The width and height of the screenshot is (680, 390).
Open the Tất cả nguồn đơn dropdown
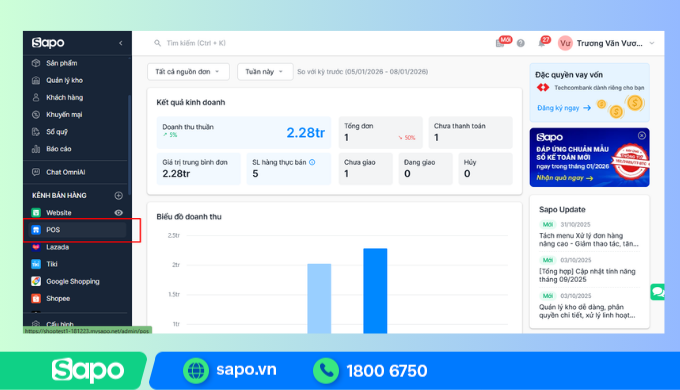(x=188, y=72)
